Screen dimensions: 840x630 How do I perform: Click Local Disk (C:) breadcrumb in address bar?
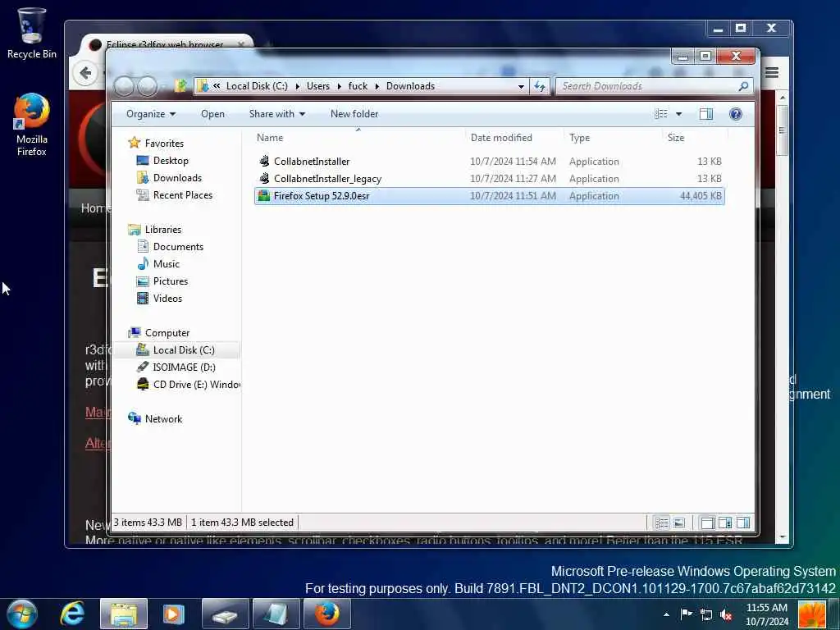click(257, 86)
